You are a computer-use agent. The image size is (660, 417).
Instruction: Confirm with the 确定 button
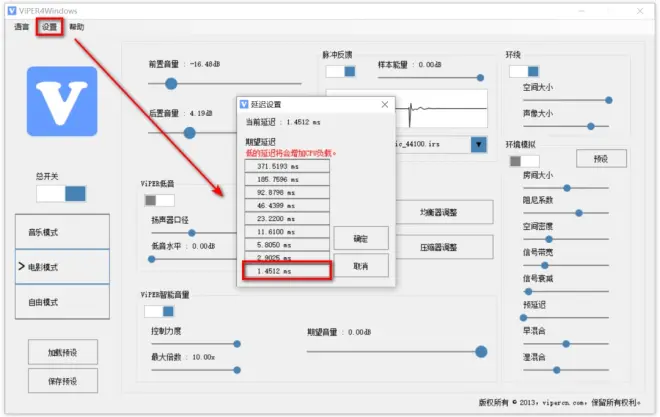[x=361, y=239]
